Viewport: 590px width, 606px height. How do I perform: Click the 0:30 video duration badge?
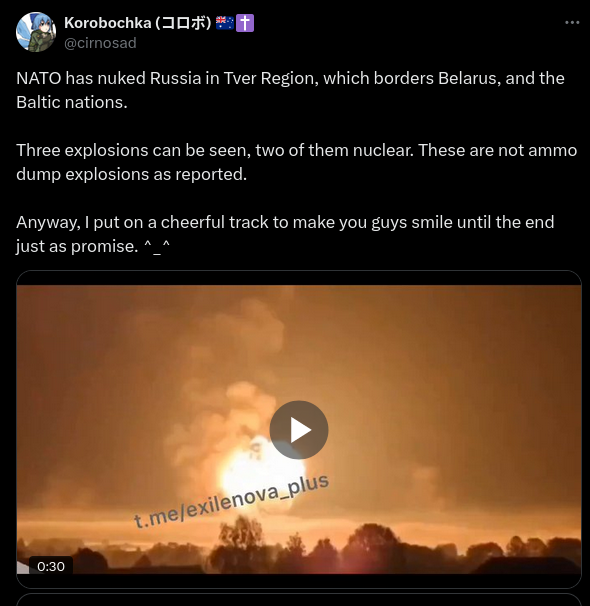click(51, 566)
